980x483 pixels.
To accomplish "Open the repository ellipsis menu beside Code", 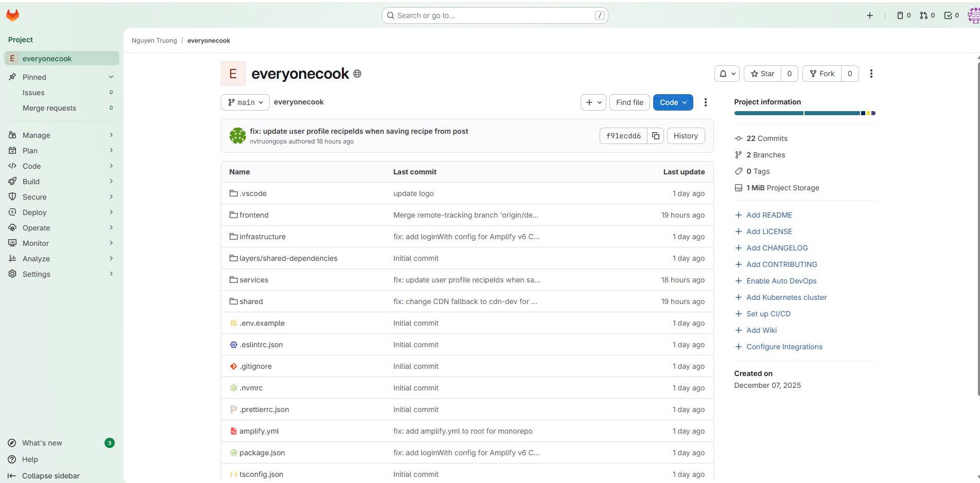I will point(706,102).
